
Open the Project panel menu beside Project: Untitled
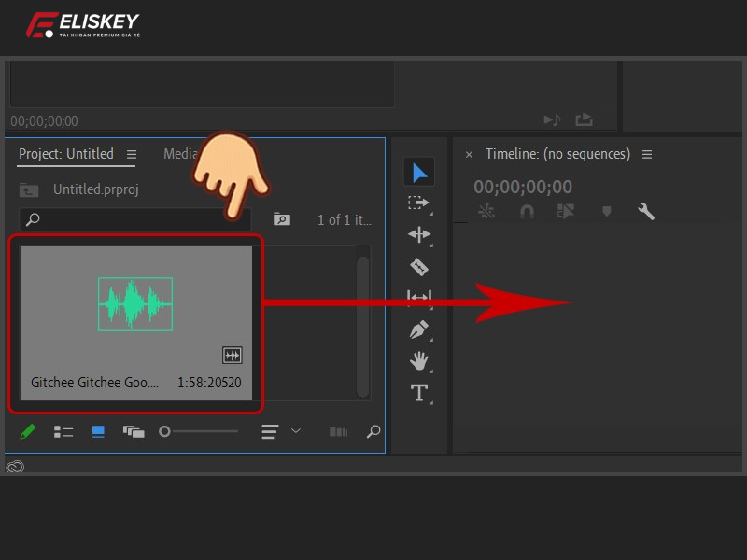[x=130, y=154]
